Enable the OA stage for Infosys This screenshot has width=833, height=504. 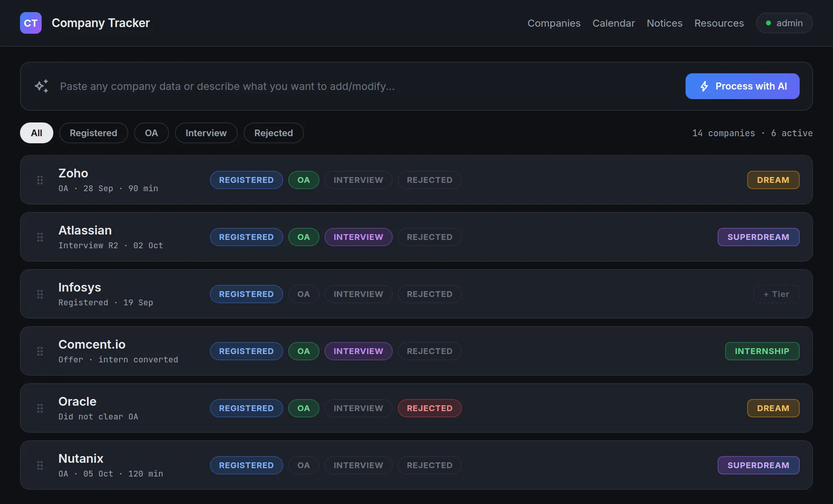[x=304, y=294]
